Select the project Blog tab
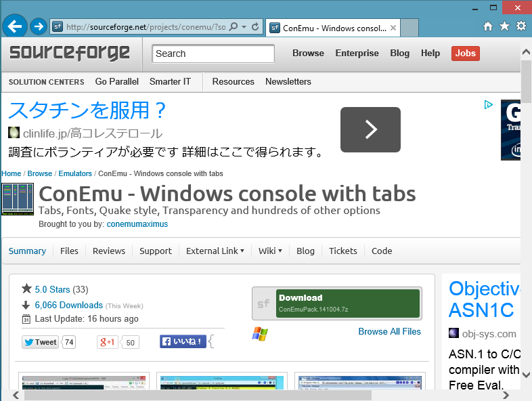Screen dimensions: 532x401 (x=305, y=251)
